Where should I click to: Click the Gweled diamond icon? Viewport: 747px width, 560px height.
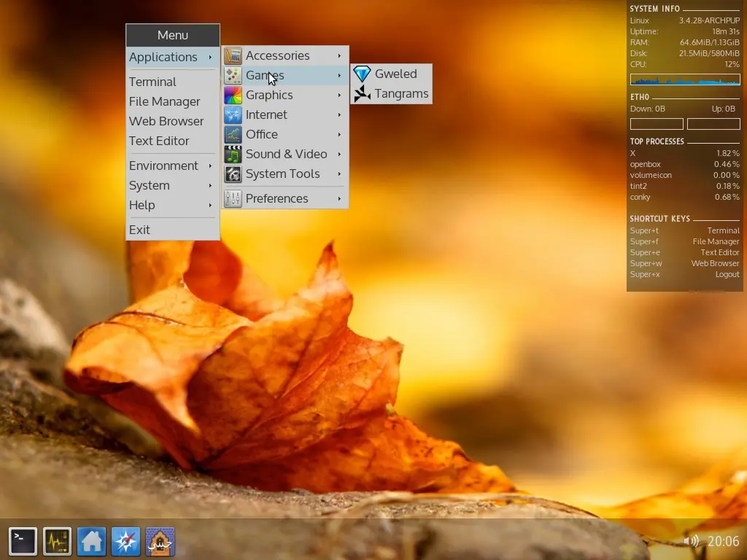click(362, 74)
